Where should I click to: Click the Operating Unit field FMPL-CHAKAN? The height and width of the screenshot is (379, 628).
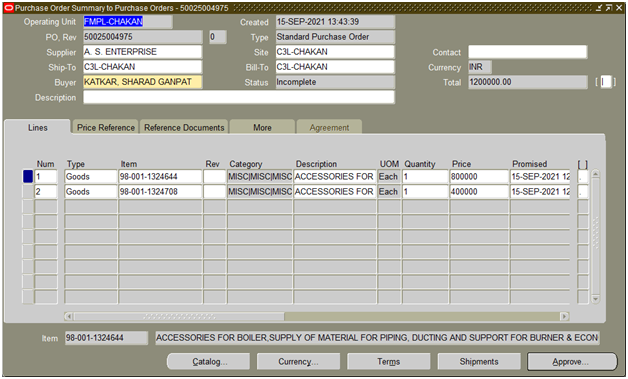[x=128, y=22]
